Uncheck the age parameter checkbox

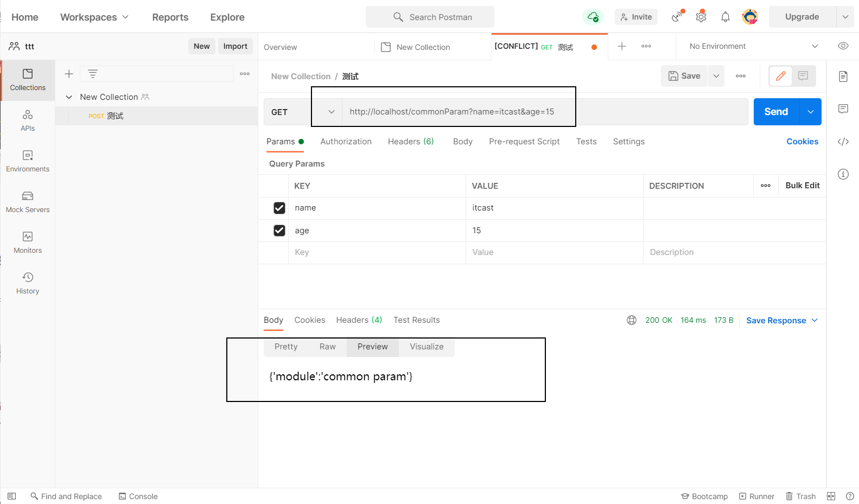(x=279, y=231)
